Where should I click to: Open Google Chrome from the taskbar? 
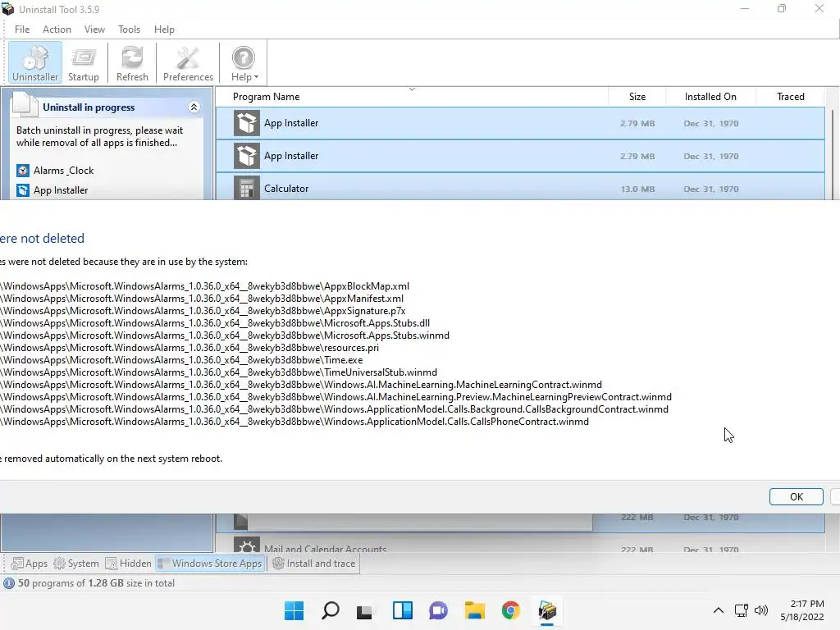pos(510,610)
